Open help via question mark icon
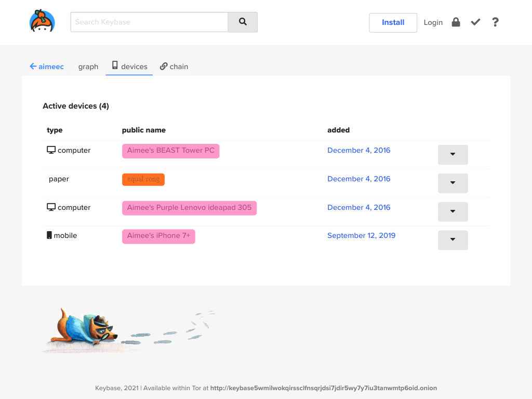532x399 pixels. (495, 22)
